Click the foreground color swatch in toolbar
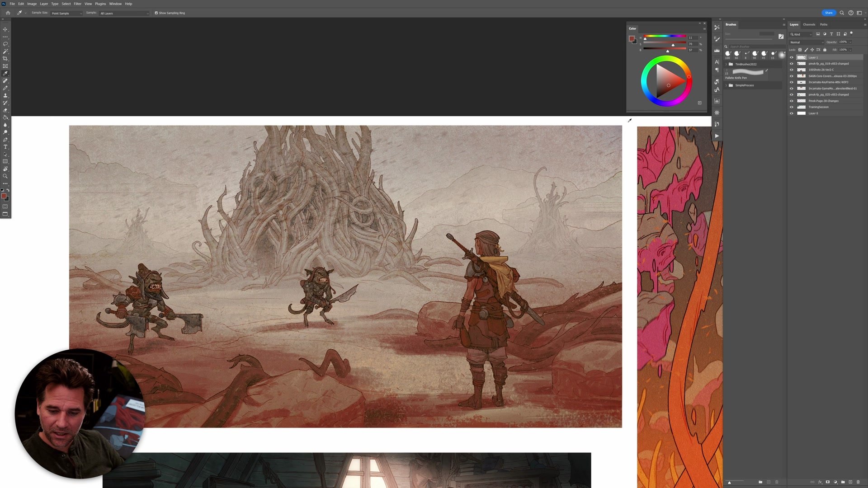Screen dimensions: 868x488 (4, 196)
